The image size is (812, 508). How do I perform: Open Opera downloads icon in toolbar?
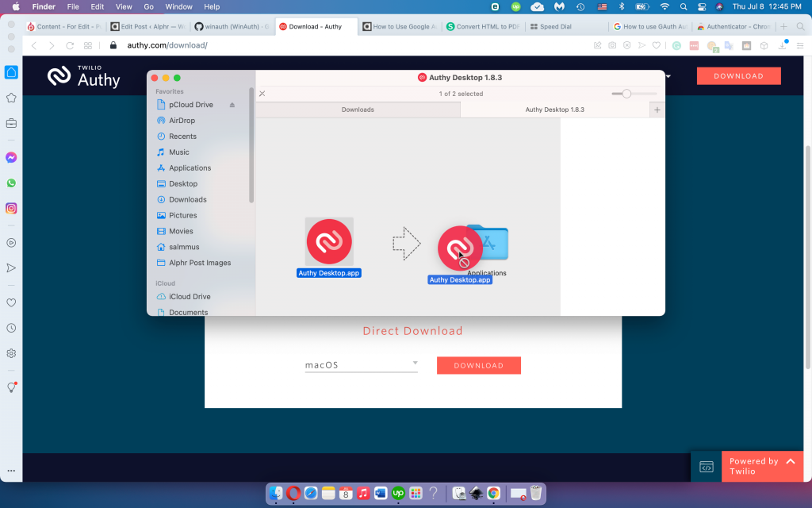pyautogui.click(x=783, y=45)
